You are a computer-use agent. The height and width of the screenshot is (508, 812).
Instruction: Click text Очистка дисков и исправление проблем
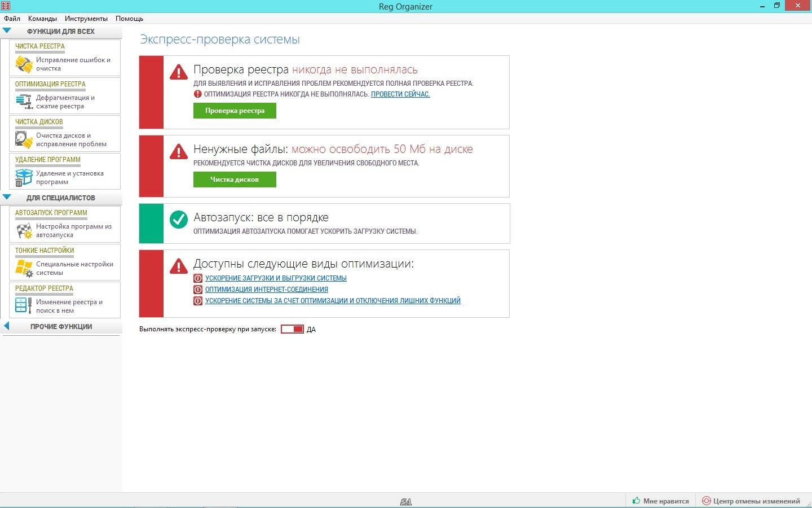pos(71,139)
